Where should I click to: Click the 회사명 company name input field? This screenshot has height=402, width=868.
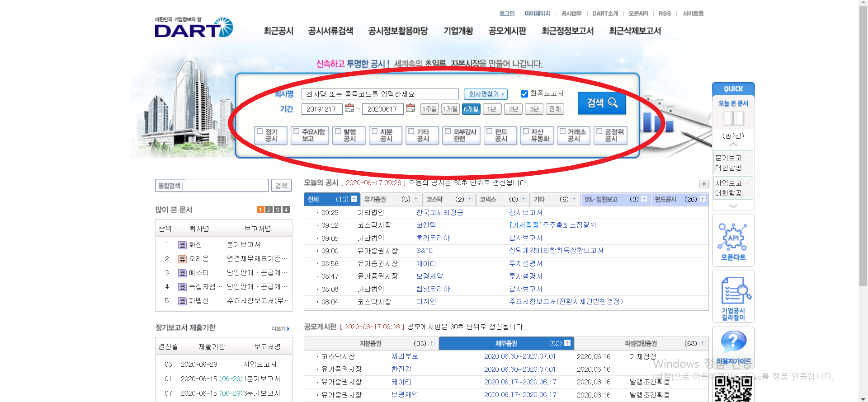tap(380, 94)
